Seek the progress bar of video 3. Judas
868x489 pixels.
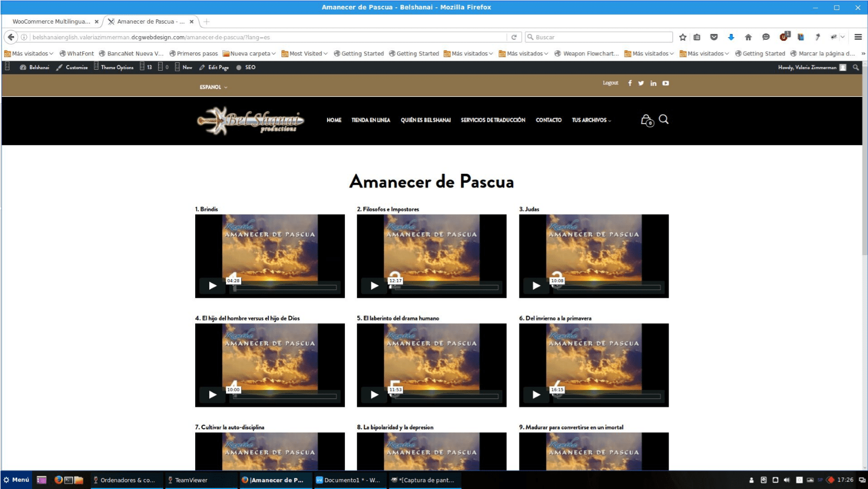[609, 287]
